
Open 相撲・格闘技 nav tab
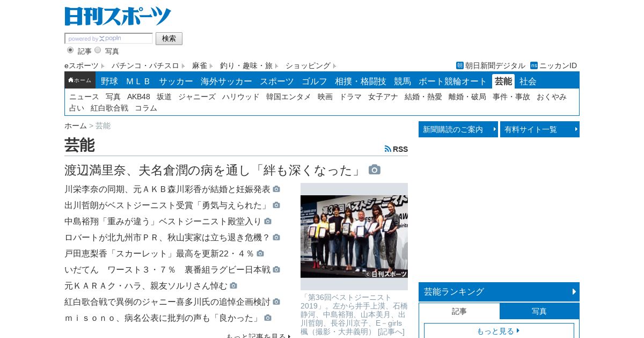361,82
